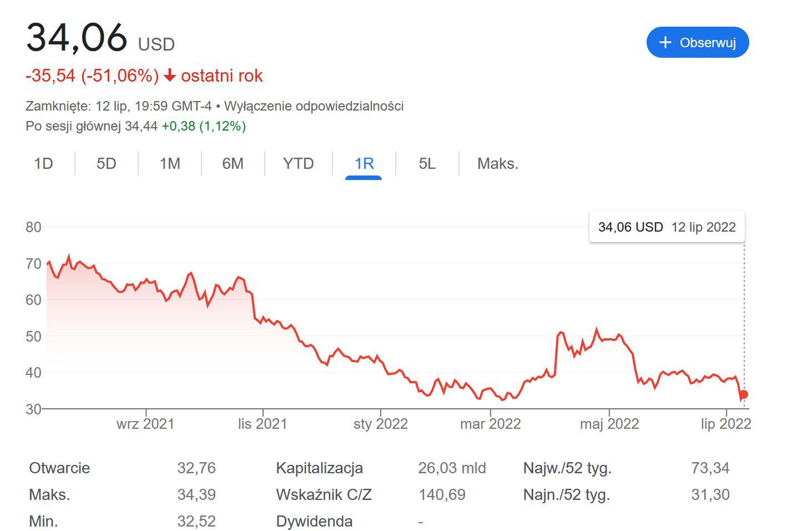Click the plus icon inside the Obserwuj button
This screenshot has height=531, width=812.
click(665, 42)
